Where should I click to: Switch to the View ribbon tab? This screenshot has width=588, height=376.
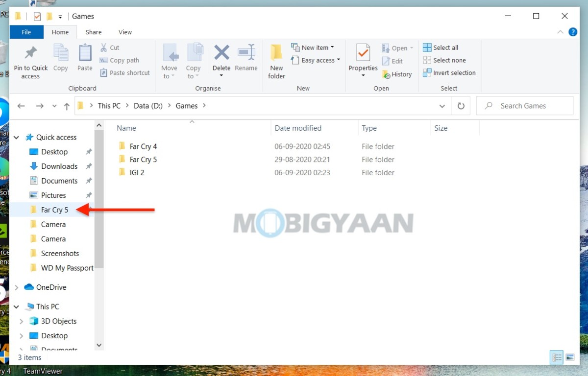(x=124, y=32)
